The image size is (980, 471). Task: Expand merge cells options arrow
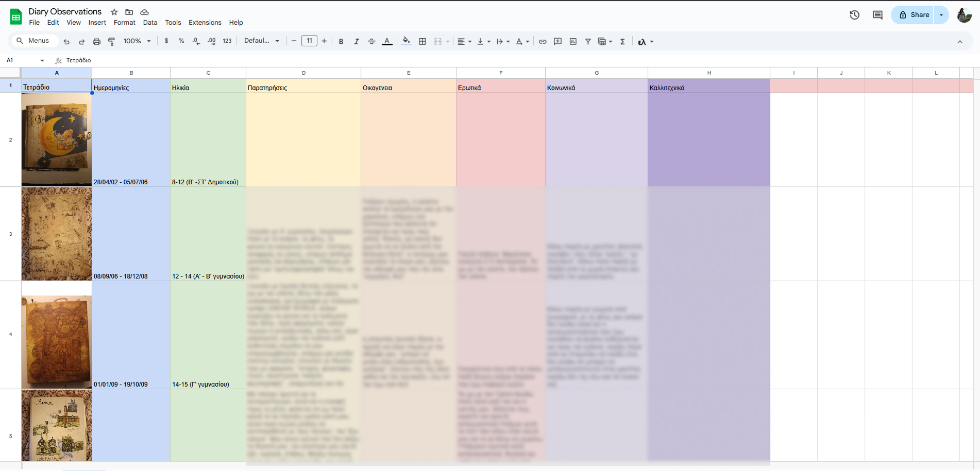pyautogui.click(x=448, y=42)
